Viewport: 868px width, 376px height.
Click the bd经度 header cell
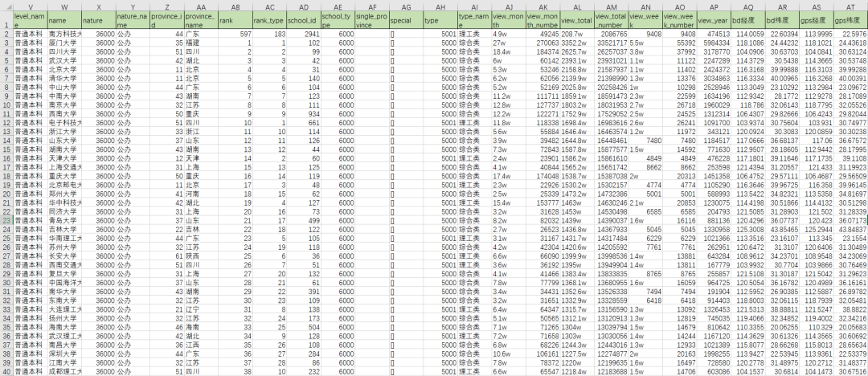click(748, 20)
